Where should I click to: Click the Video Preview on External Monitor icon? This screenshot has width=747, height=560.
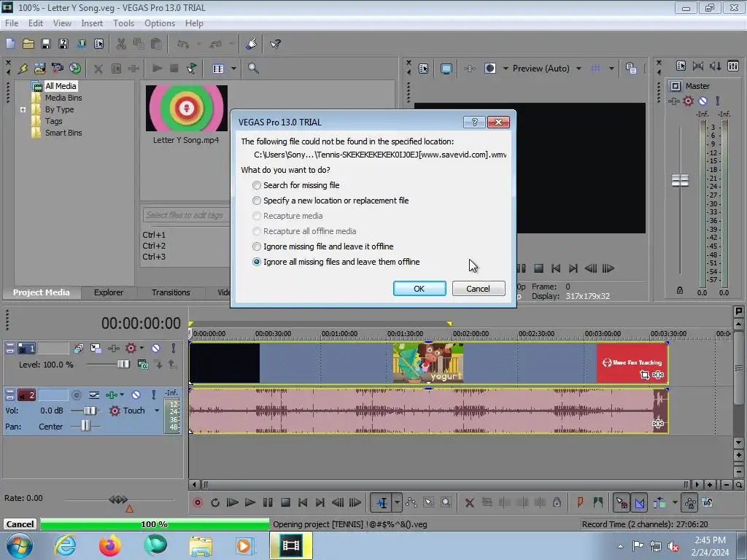pos(446,69)
